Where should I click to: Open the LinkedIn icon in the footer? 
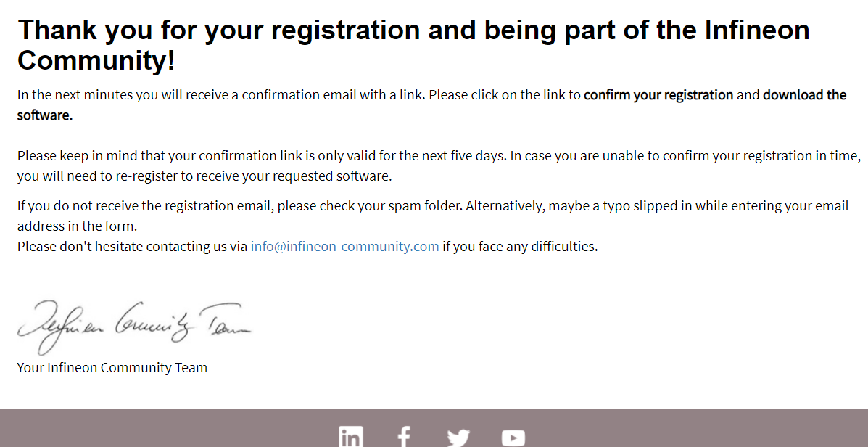[351, 436]
